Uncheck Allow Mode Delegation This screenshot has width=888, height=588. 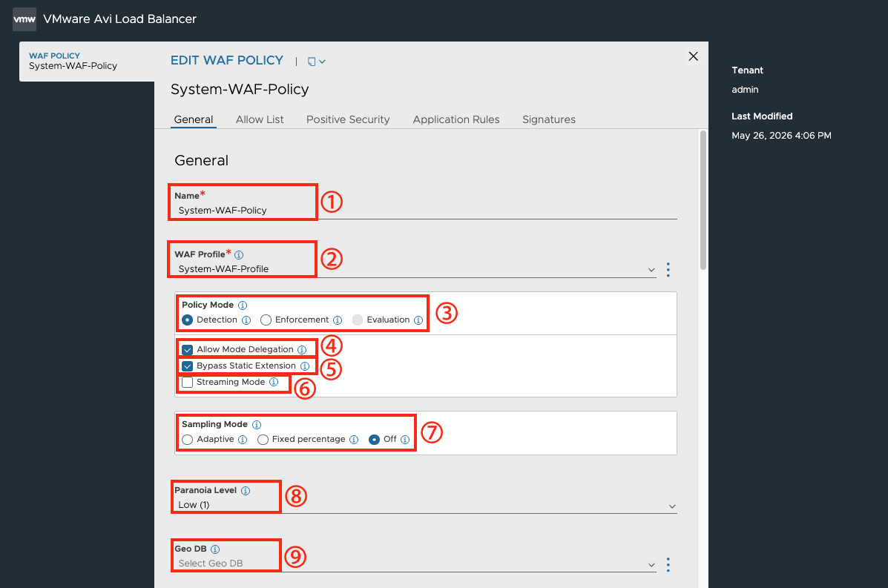pyautogui.click(x=188, y=350)
